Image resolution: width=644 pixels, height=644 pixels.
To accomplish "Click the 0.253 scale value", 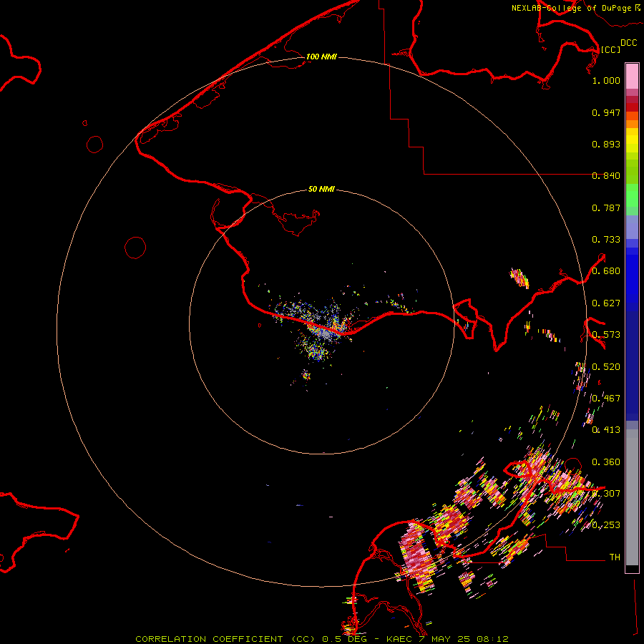I will [x=606, y=525].
